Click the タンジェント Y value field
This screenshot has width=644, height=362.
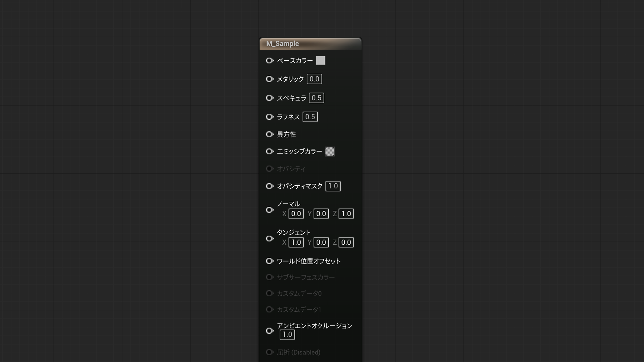pyautogui.click(x=321, y=242)
